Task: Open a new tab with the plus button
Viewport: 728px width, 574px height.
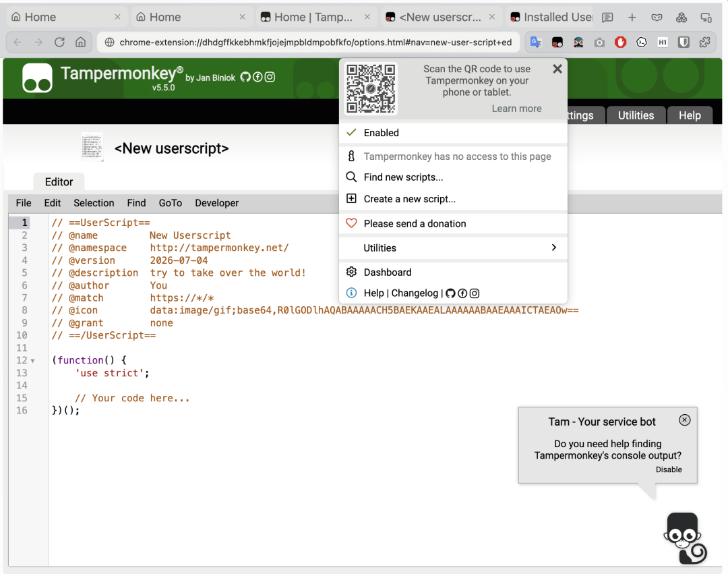Action: tap(632, 18)
